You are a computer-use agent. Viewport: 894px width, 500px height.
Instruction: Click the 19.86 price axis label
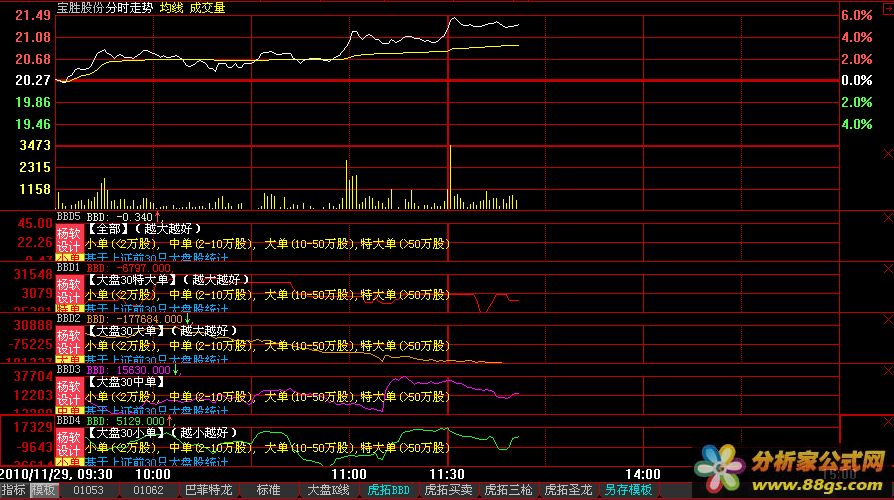point(33,102)
